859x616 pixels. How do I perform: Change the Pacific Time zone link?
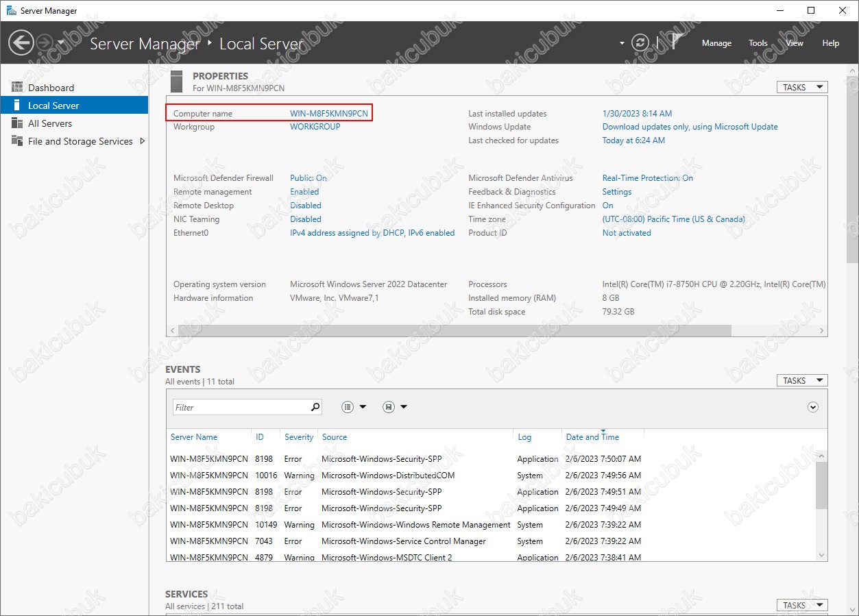coord(674,219)
